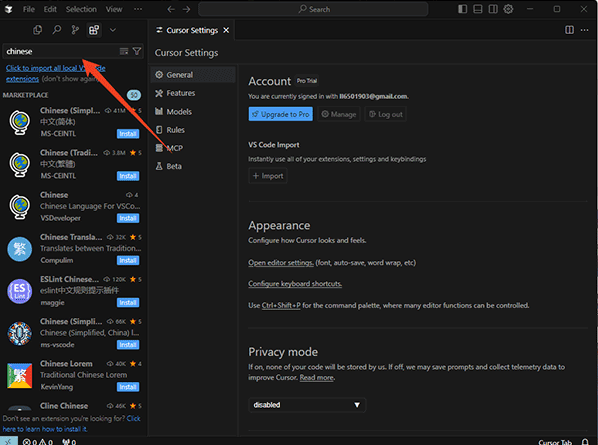Open the Chinese Translation extension icon
Screen dimensions: 598x445
[x=19, y=249]
